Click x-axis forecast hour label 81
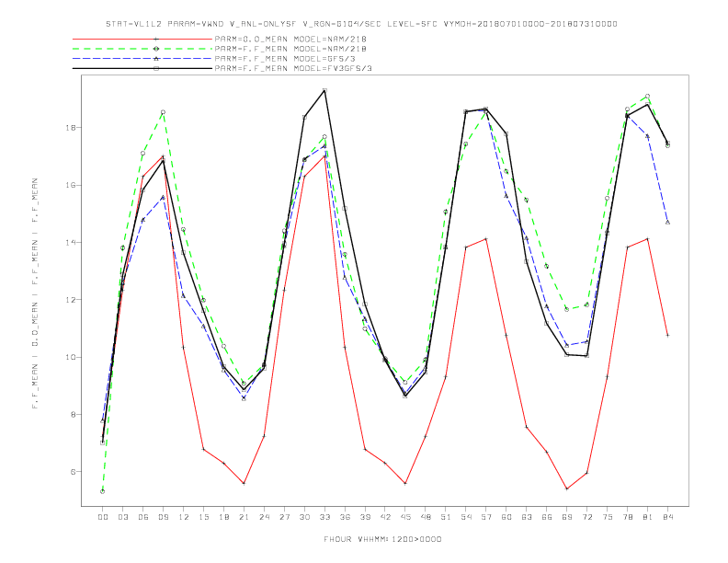Screen dimensions: 728x563 [x=648, y=517]
